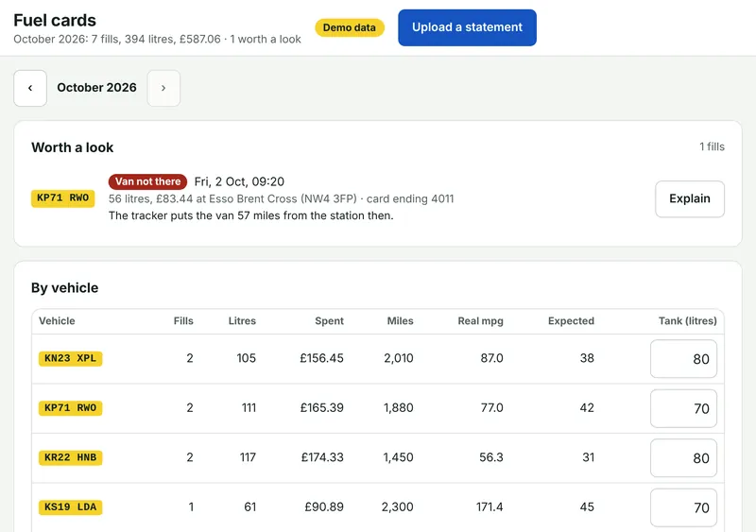Click spent value £90.89
This screenshot has height=532, width=756.
pos(324,506)
